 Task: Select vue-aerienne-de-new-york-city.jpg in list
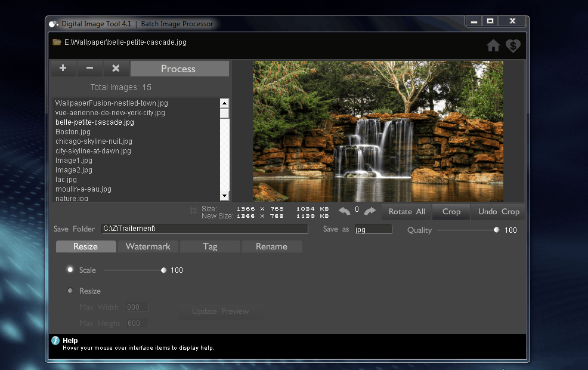click(x=110, y=113)
